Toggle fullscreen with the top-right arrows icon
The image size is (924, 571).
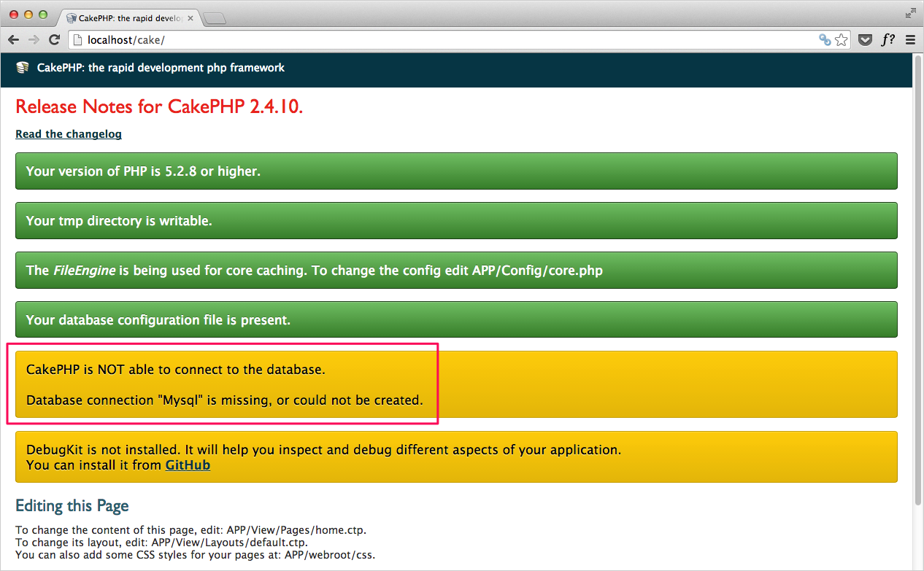pyautogui.click(x=910, y=12)
